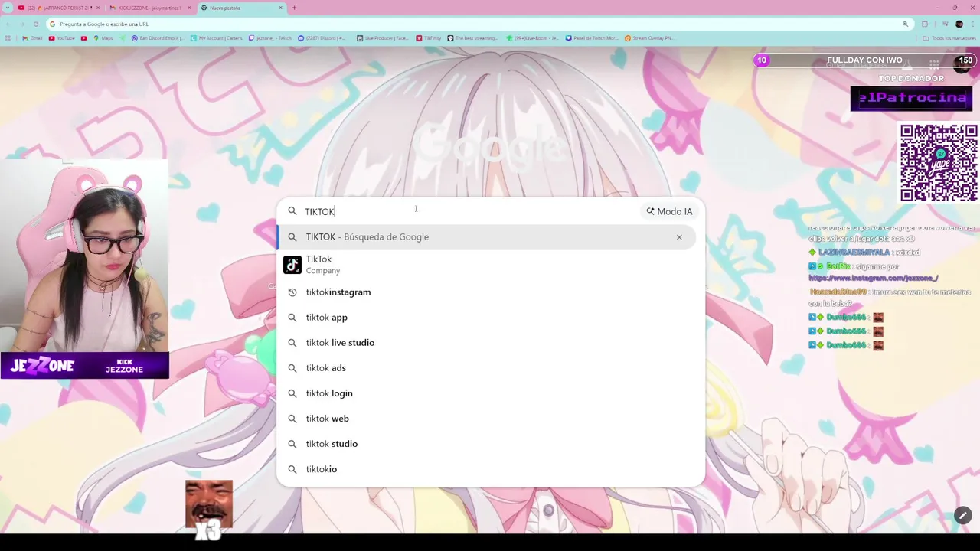Remove the TIKTOK suggestion with the X

[x=679, y=237]
